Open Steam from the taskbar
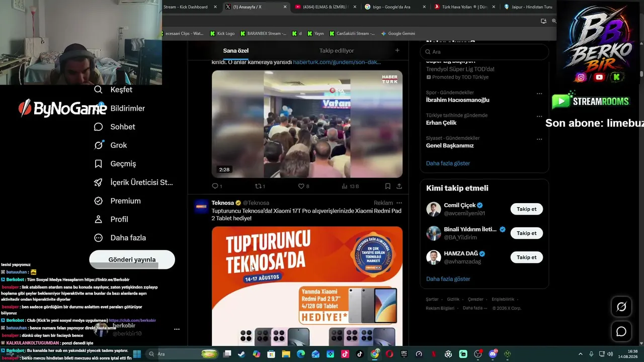644x362 pixels. (242, 354)
